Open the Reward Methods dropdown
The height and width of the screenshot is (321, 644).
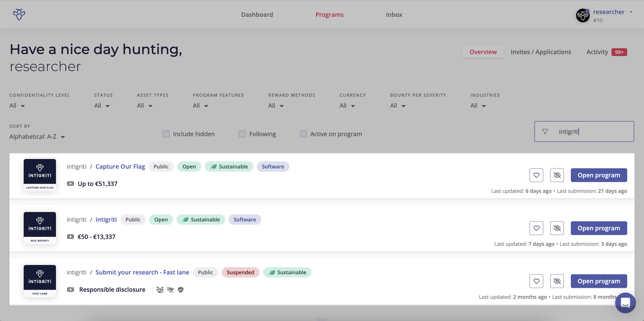tap(276, 106)
